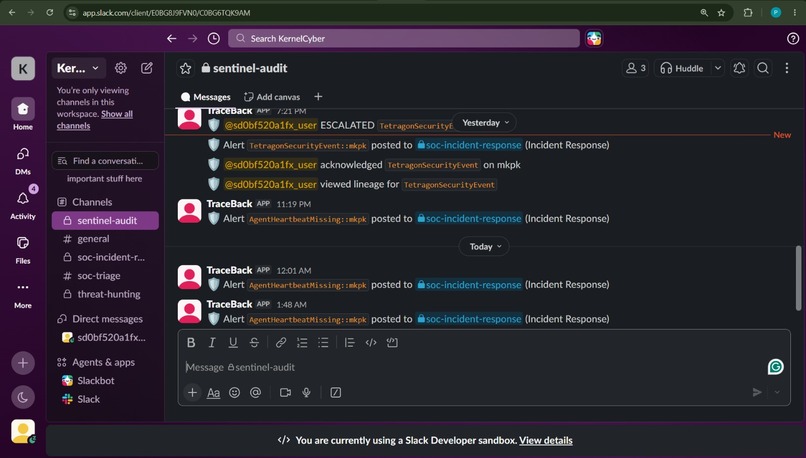
Task: Open the emoji picker
Action: 234,393
